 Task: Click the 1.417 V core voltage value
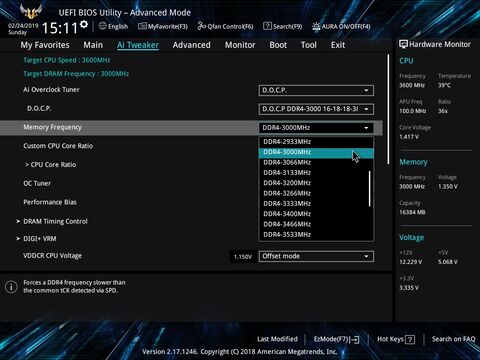pos(409,137)
